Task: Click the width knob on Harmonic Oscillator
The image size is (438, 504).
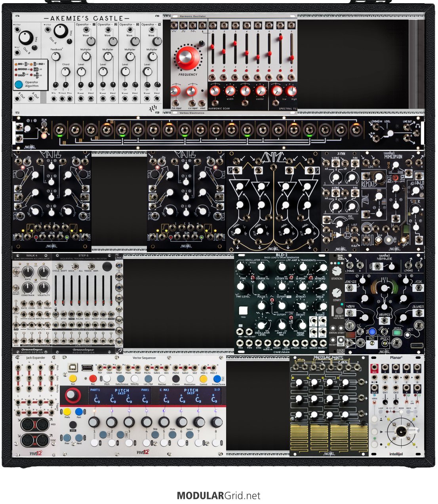Action: (230, 91)
